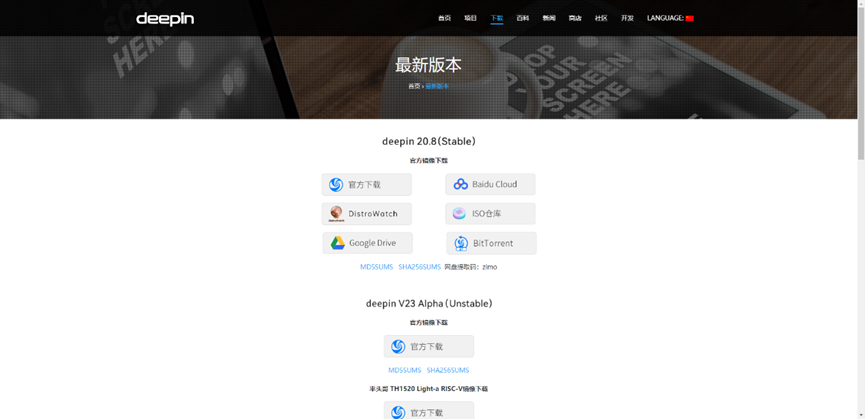This screenshot has width=865, height=419.
Task: Open 百科 in the top navigation
Action: click(522, 18)
